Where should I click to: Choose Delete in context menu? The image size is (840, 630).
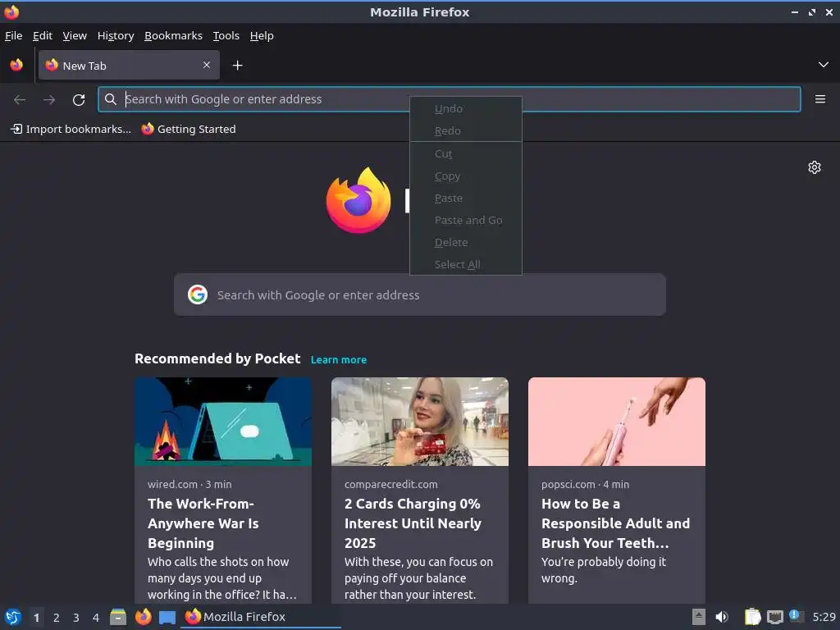(466, 243)
